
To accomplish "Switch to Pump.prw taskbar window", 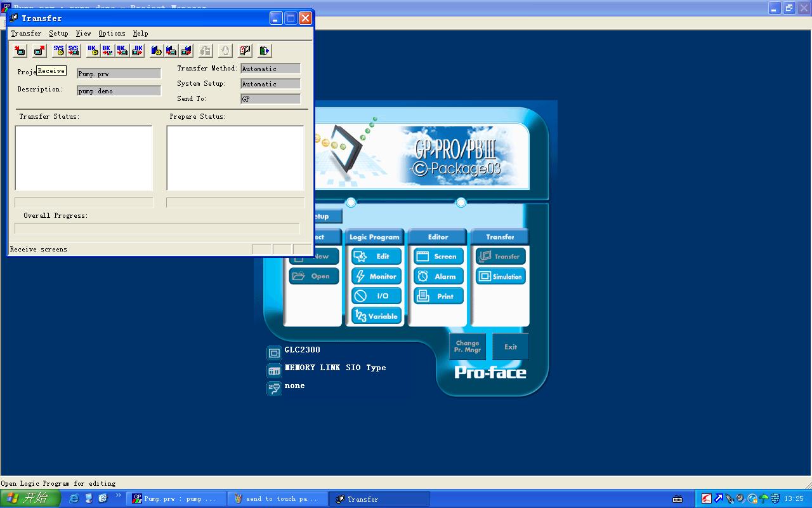I will point(175,499).
